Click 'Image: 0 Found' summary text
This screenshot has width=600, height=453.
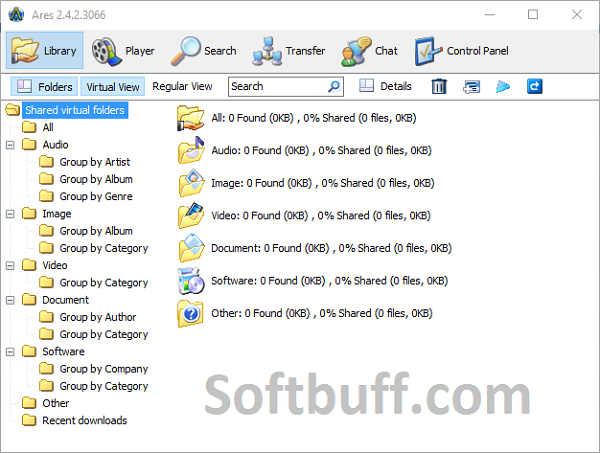click(x=323, y=183)
